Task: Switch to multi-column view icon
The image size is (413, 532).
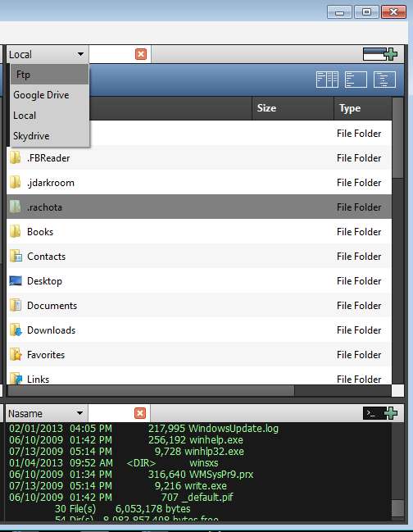Action: pos(327,80)
